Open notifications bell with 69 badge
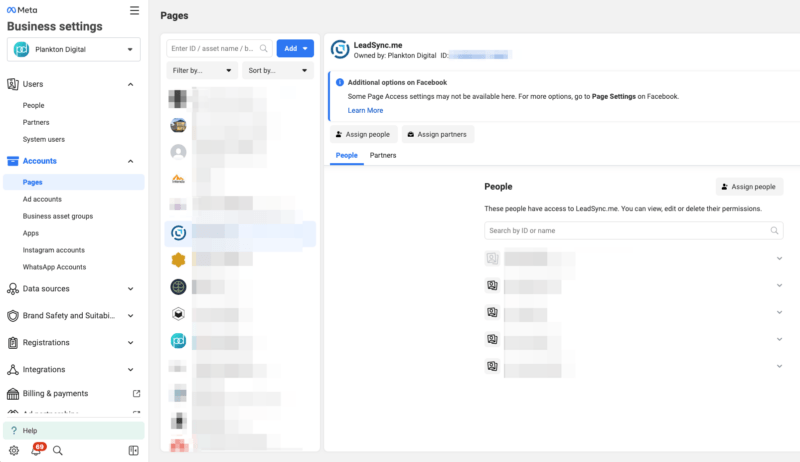 coord(36,451)
